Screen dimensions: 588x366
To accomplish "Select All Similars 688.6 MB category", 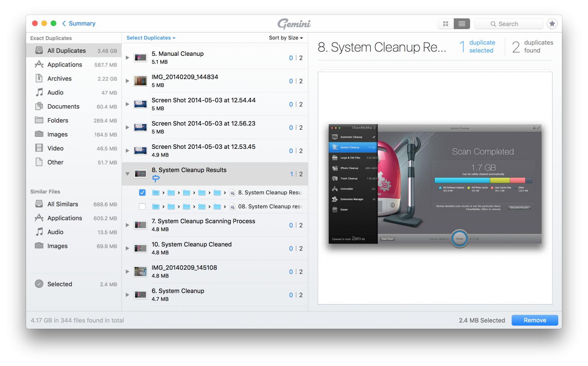I will (74, 204).
